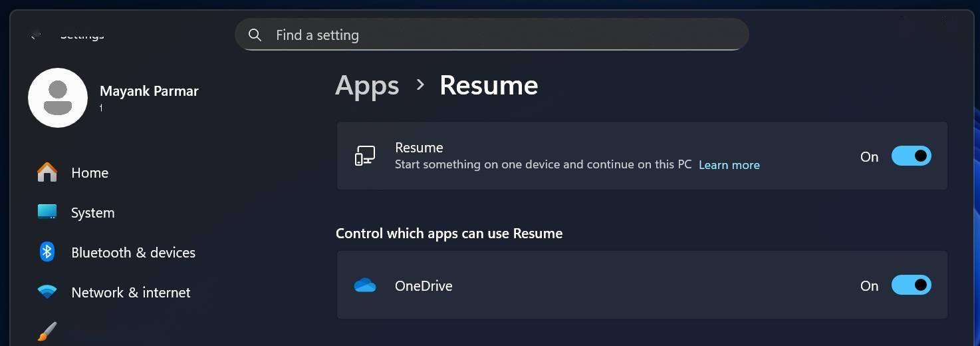Open the Learn more link
The width and height of the screenshot is (980, 346).
point(729,165)
